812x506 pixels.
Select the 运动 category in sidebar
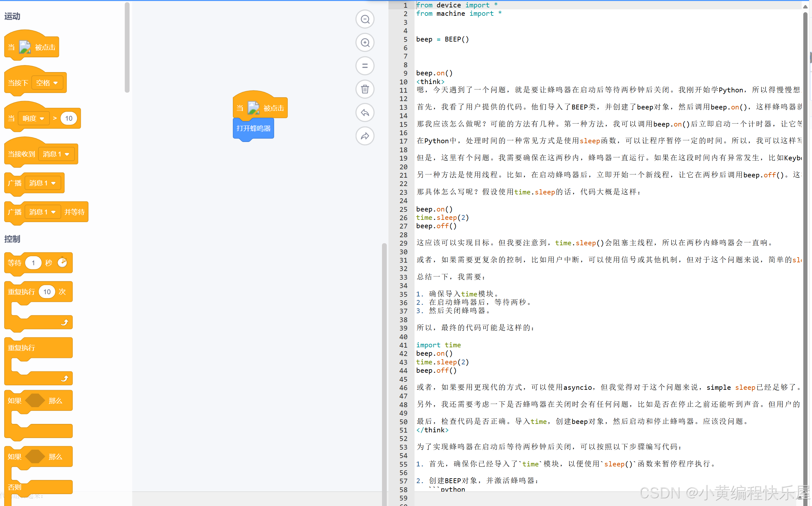[12, 16]
